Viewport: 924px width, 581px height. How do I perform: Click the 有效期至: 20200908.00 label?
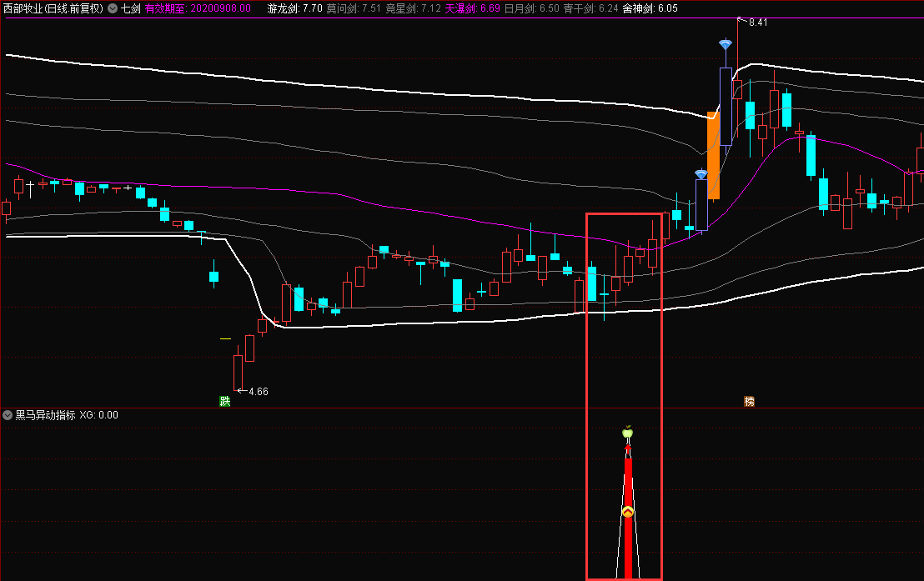click(x=198, y=8)
